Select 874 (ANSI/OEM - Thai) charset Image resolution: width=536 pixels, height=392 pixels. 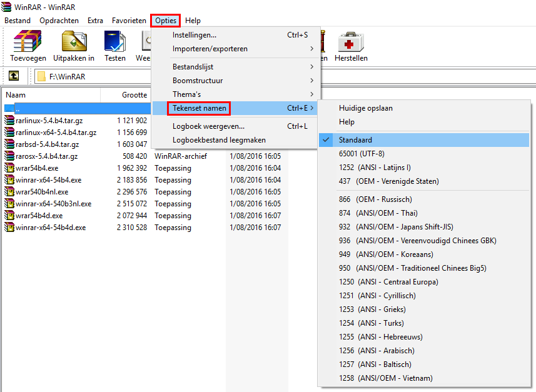pos(424,213)
